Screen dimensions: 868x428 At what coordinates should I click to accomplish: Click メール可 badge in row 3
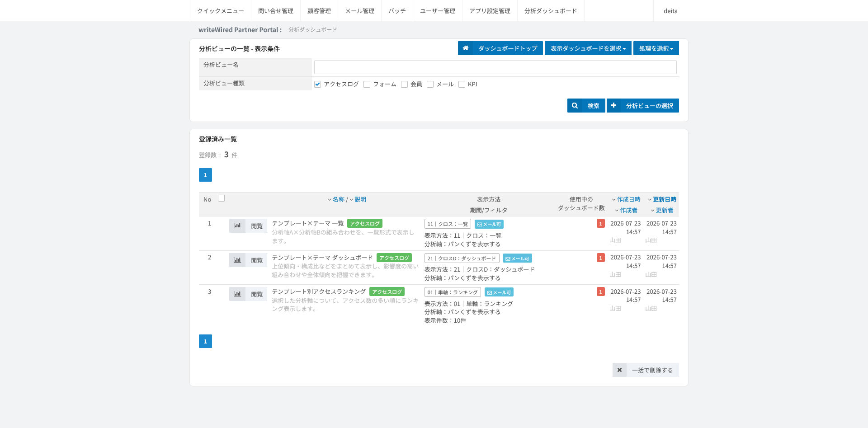coord(499,292)
